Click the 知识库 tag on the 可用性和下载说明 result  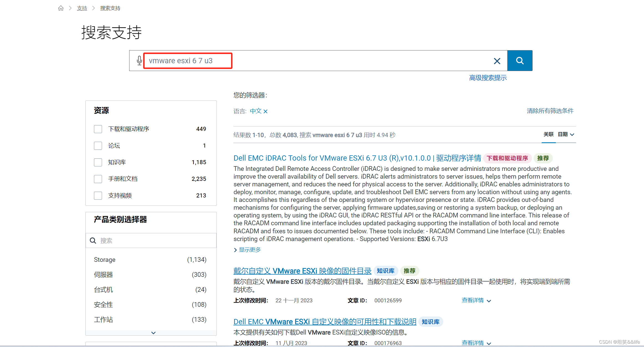coord(431,322)
